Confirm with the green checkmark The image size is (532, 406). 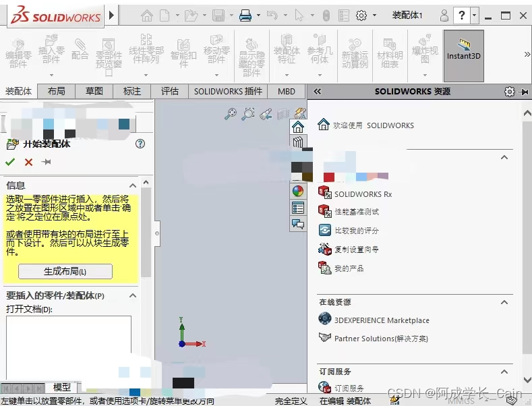coord(10,162)
